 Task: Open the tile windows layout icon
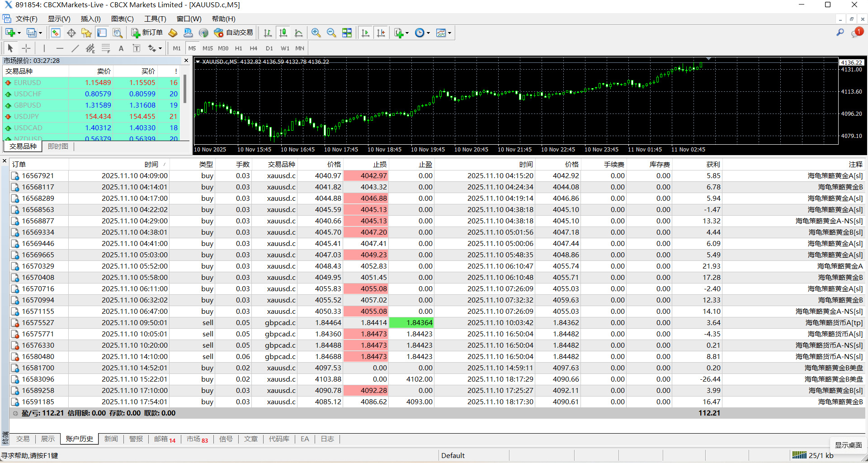pos(347,33)
